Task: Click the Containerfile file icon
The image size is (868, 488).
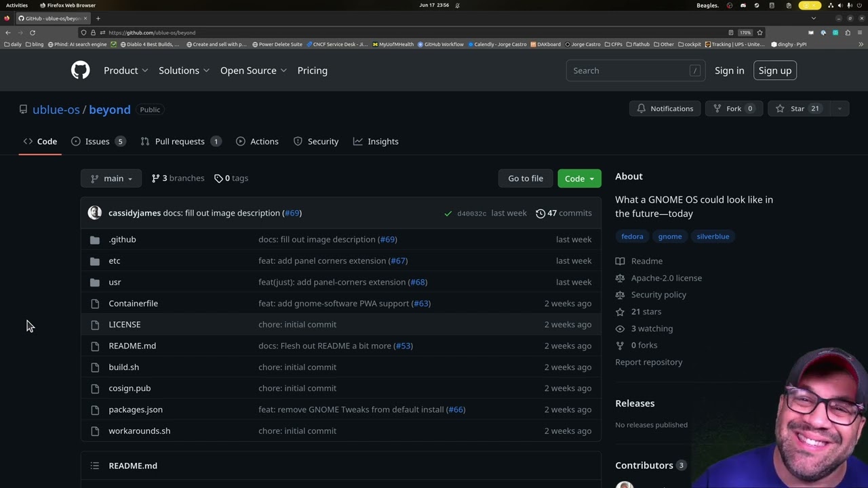Action: pos(95,304)
